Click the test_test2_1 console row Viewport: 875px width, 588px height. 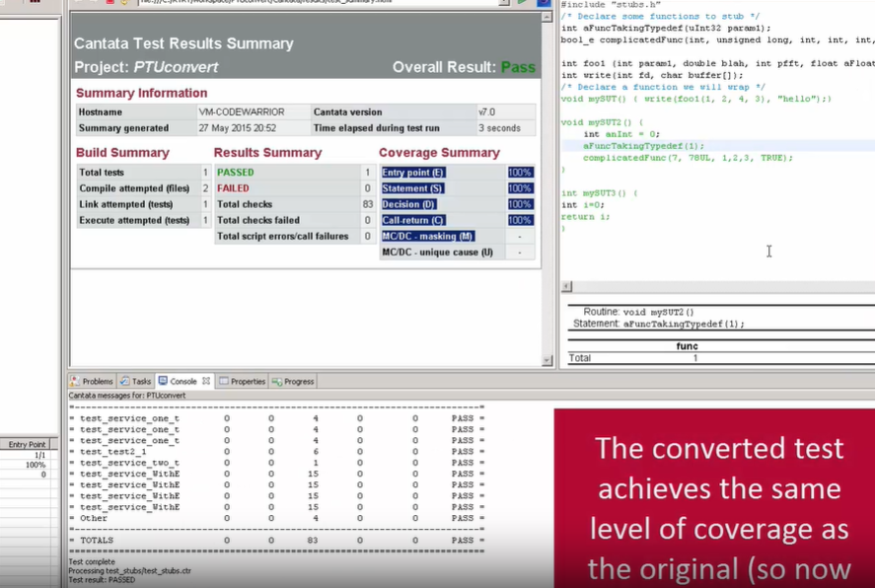point(277,452)
